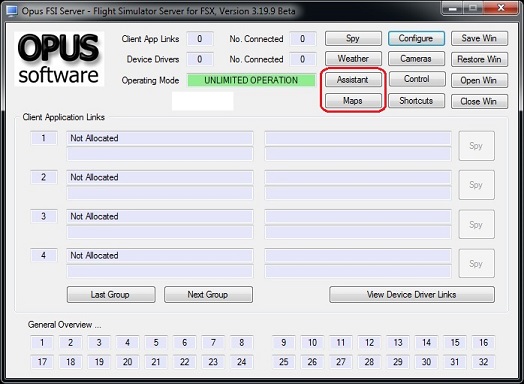This screenshot has height=384, width=524.
Task: Go to the Last Group of links
Action: click(111, 294)
